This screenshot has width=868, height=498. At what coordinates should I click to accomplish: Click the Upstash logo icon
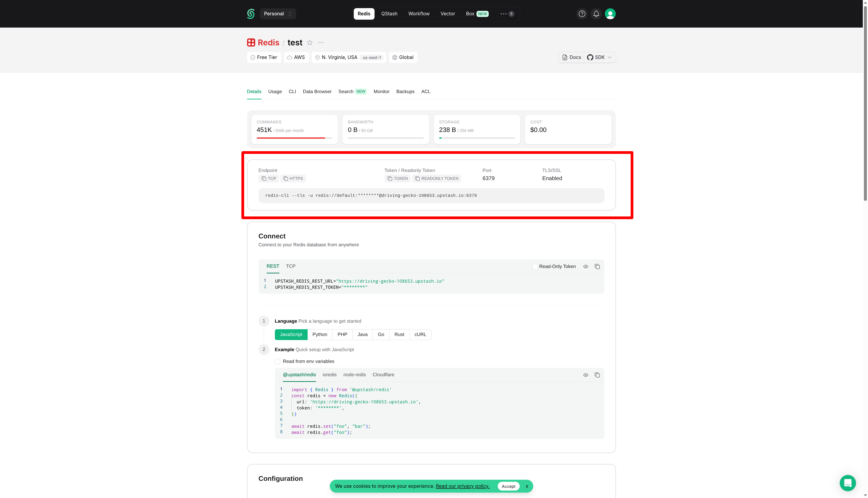click(x=251, y=14)
